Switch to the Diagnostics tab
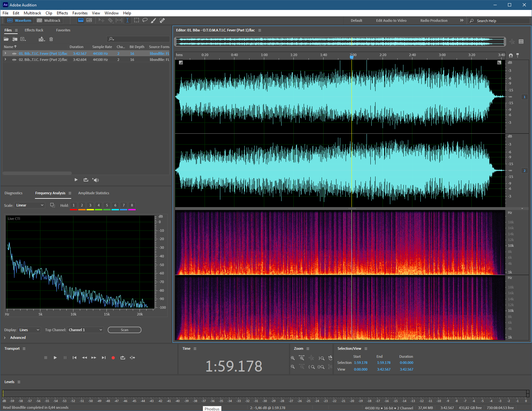 point(13,193)
